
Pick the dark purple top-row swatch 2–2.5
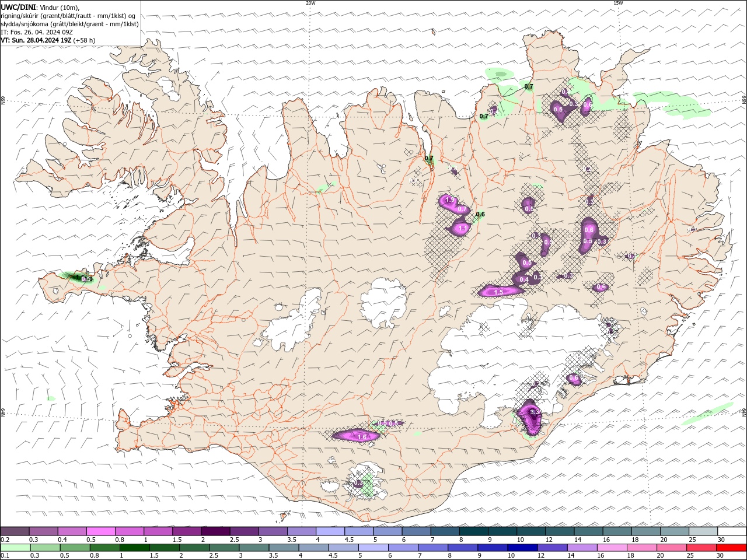(x=215, y=531)
